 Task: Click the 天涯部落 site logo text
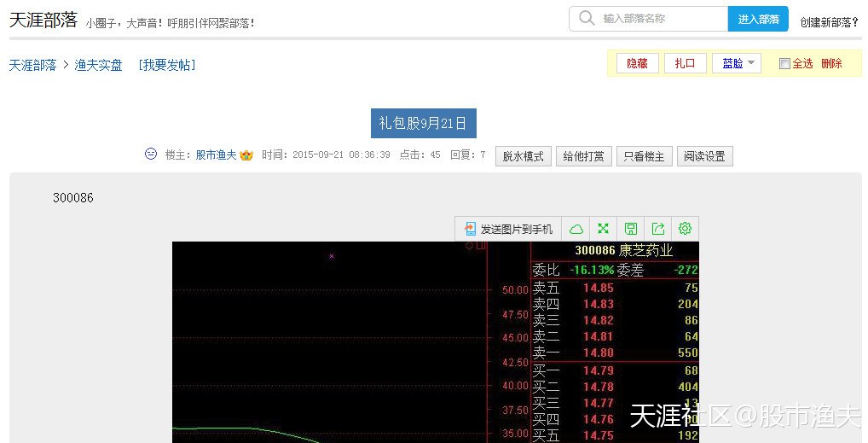coord(43,20)
